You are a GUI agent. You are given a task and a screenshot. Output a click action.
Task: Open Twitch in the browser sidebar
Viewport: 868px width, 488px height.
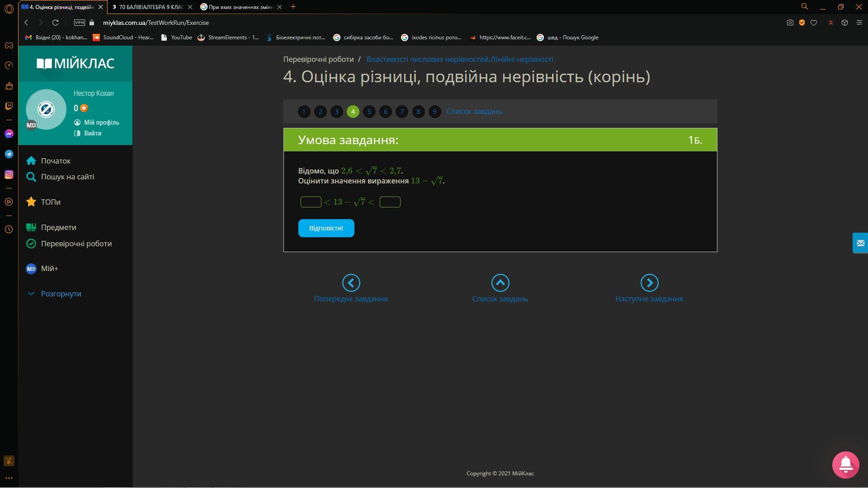click(9, 106)
